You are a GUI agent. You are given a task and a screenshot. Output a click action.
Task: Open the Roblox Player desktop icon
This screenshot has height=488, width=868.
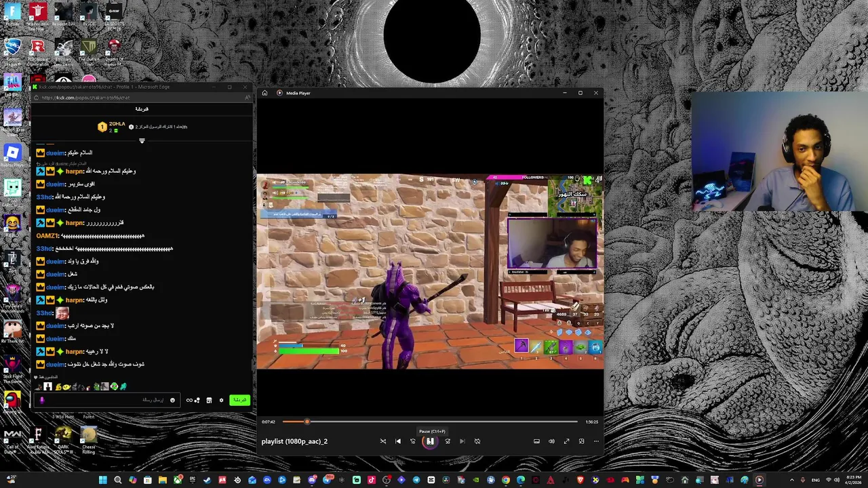(12, 156)
